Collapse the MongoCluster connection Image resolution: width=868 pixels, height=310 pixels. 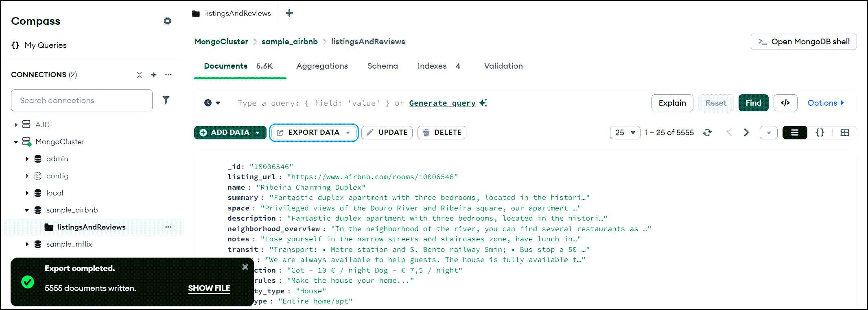point(16,142)
